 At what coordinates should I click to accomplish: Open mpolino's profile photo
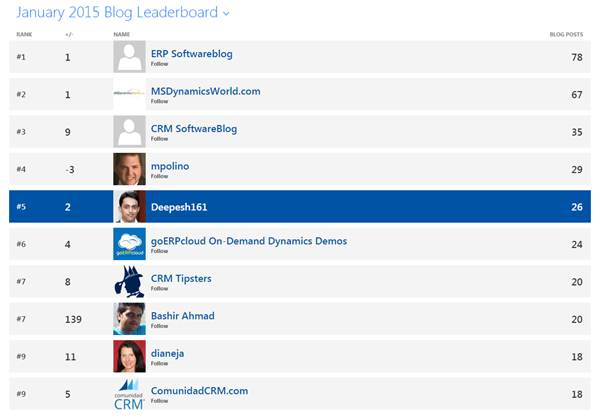click(x=129, y=169)
